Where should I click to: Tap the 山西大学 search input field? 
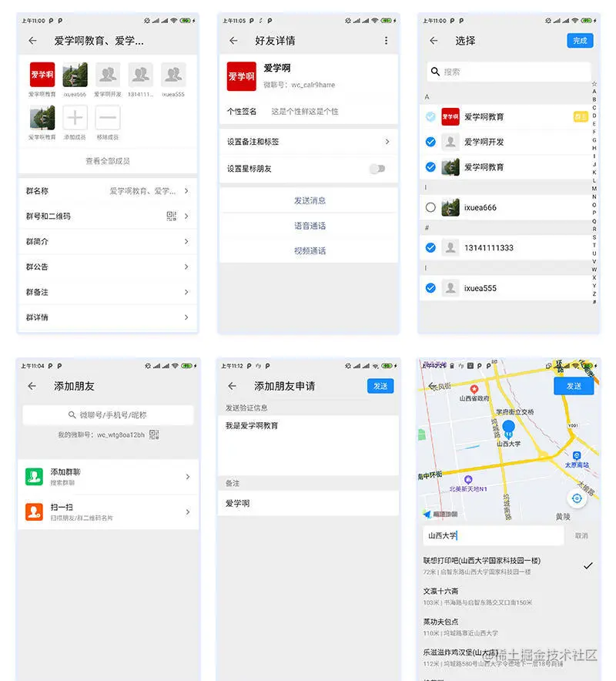(491, 534)
